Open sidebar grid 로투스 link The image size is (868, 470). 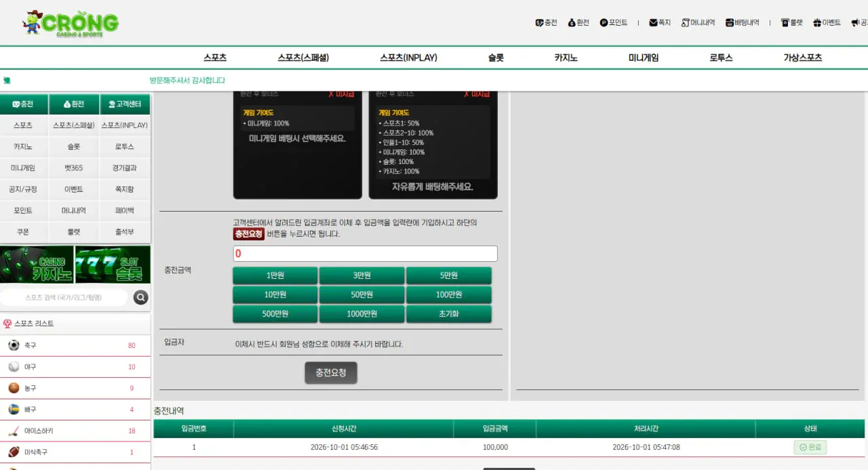pos(125,146)
